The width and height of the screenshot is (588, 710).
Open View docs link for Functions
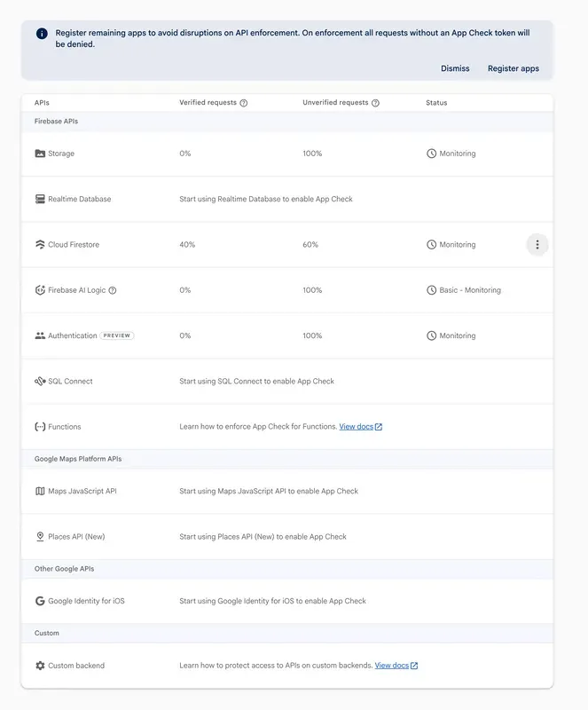pos(357,427)
